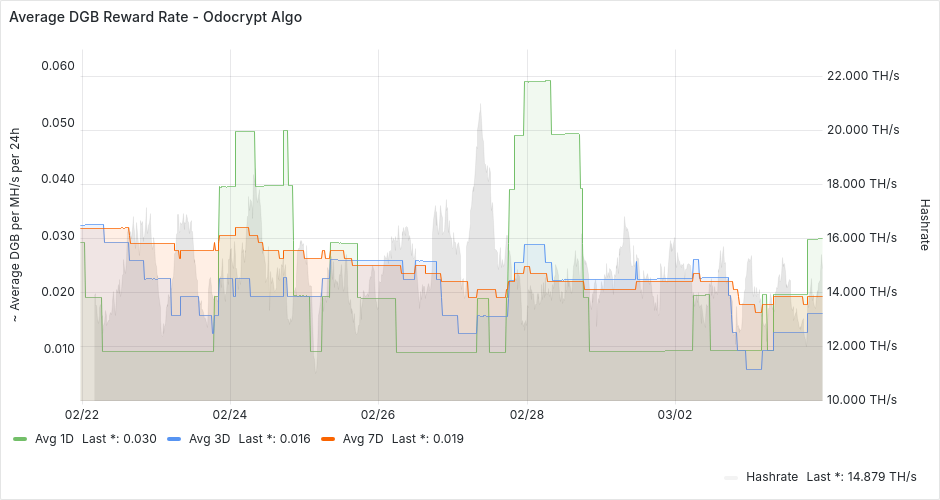Screen dimensions: 940x500
Task: Click the 02/22 x-axis date label
Action: coord(82,414)
